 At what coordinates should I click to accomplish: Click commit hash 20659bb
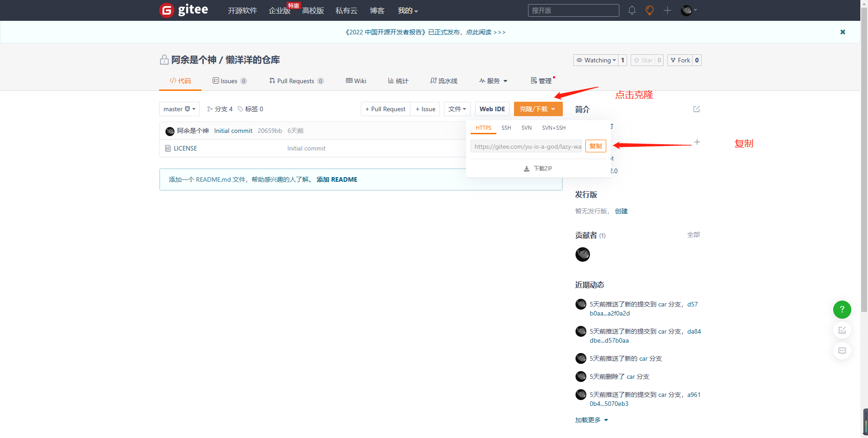pos(270,131)
